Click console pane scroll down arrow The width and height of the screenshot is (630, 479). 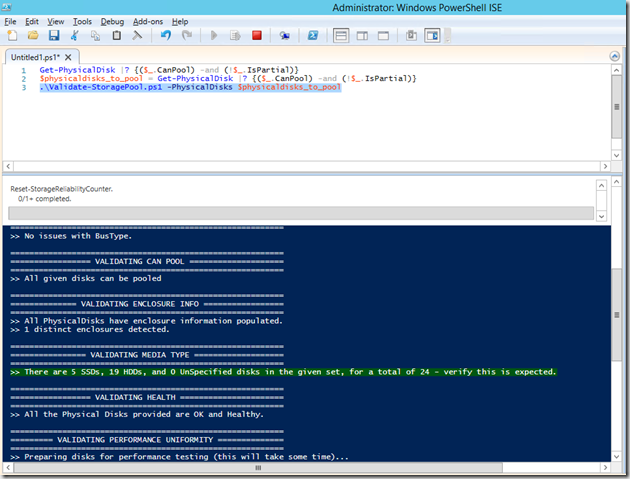(x=616, y=456)
